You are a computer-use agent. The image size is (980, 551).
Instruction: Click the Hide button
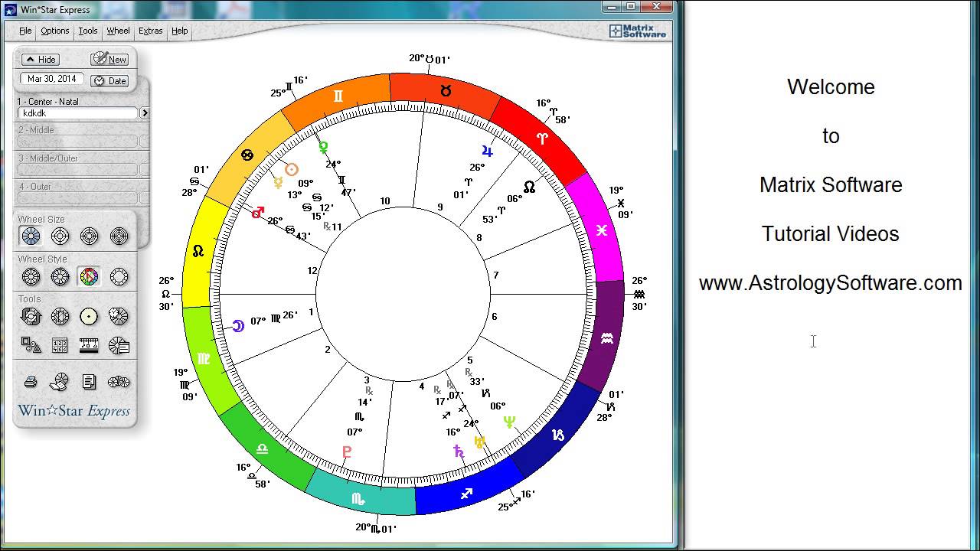click(x=40, y=60)
